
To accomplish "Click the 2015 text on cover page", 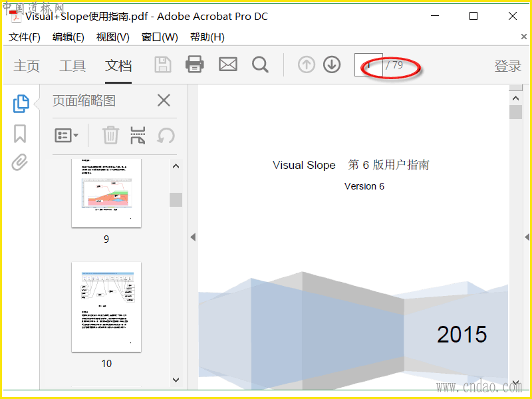I will (x=462, y=334).
